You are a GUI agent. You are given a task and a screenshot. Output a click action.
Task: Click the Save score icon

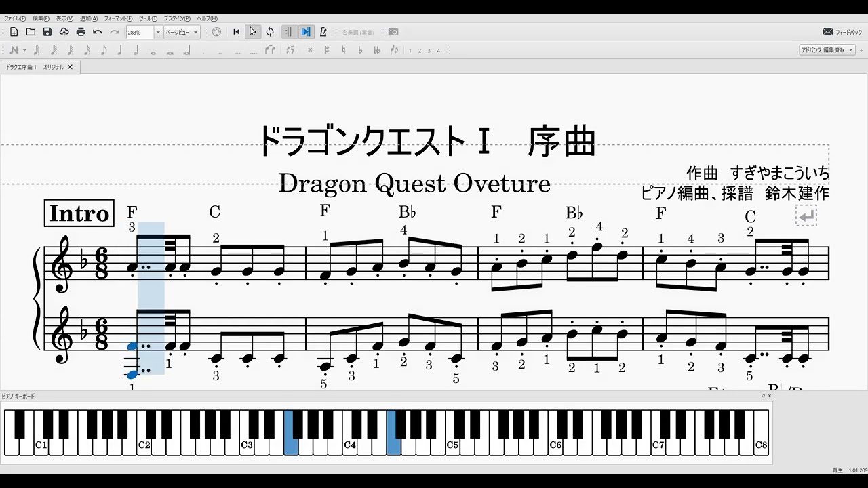point(47,32)
